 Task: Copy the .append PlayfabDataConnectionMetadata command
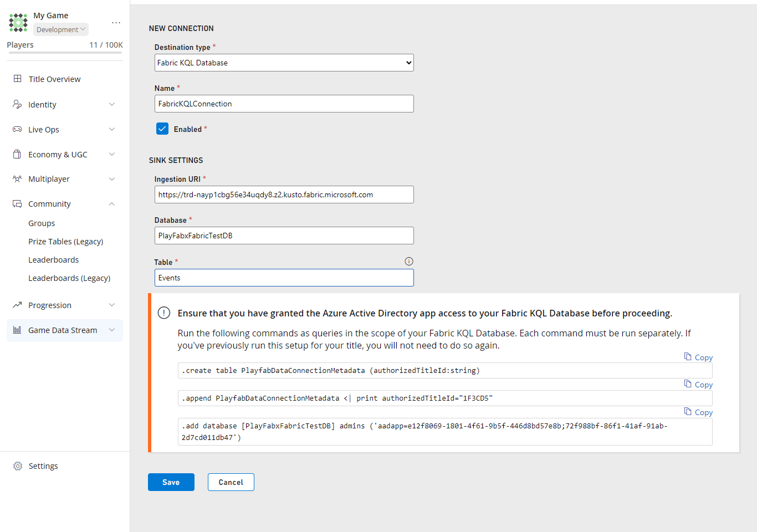698,385
